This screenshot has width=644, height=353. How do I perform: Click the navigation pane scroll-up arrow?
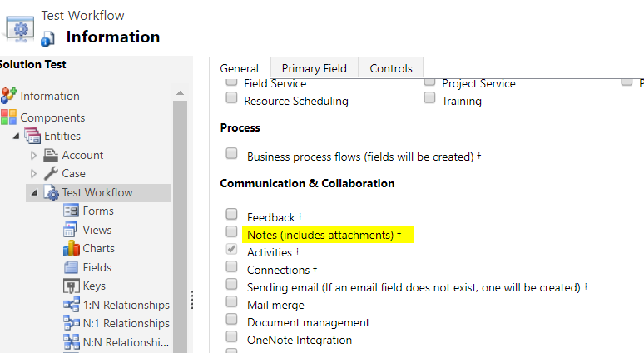point(180,93)
